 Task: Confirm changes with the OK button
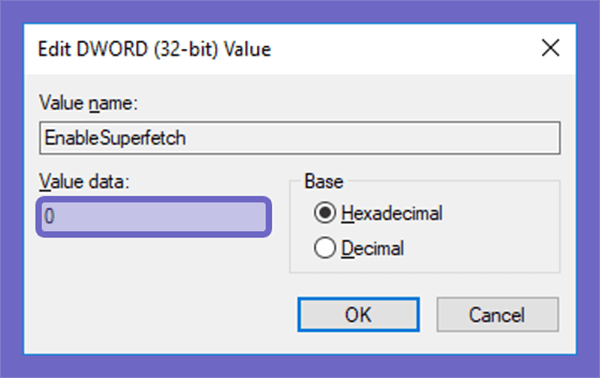pyautogui.click(x=359, y=314)
